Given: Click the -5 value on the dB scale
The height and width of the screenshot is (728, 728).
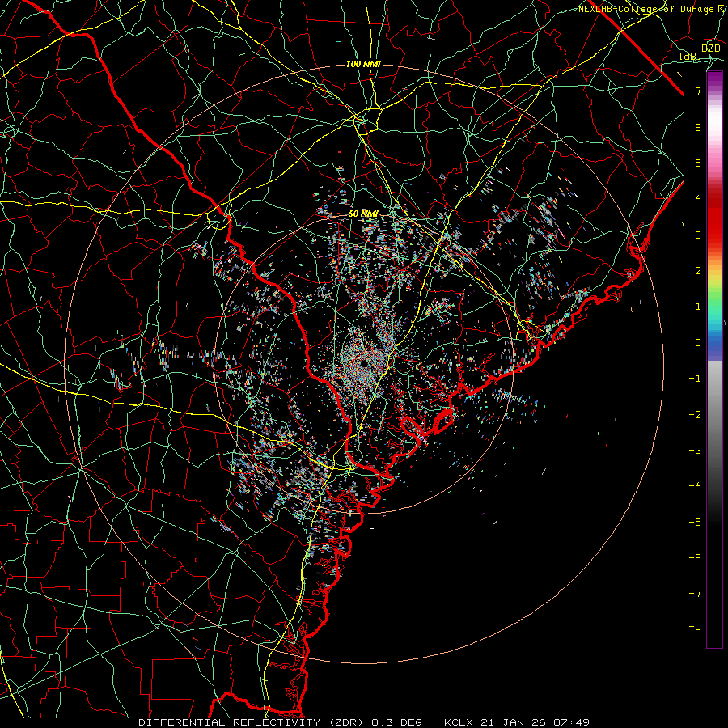Looking at the screenshot, I should click(x=695, y=522).
